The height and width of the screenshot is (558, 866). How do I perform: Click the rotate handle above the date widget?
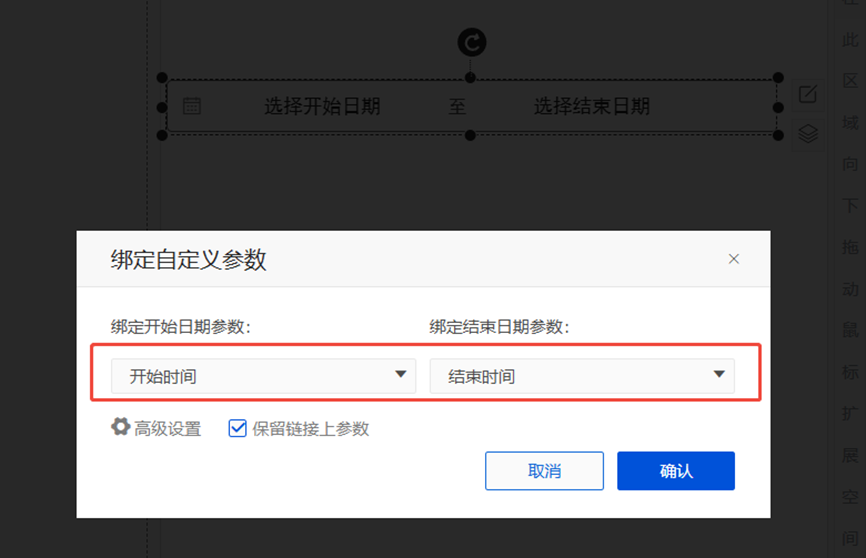point(472,42)
